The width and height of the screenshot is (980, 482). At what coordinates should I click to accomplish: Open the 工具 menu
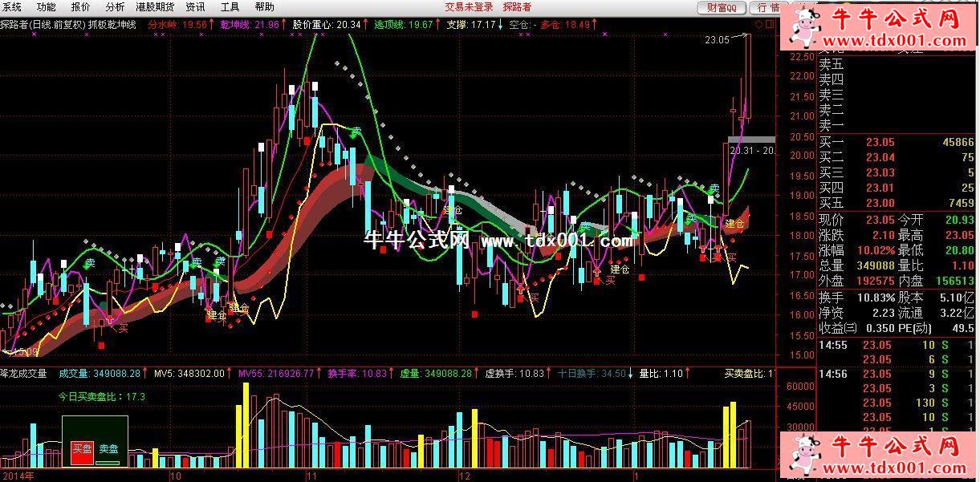230,7
